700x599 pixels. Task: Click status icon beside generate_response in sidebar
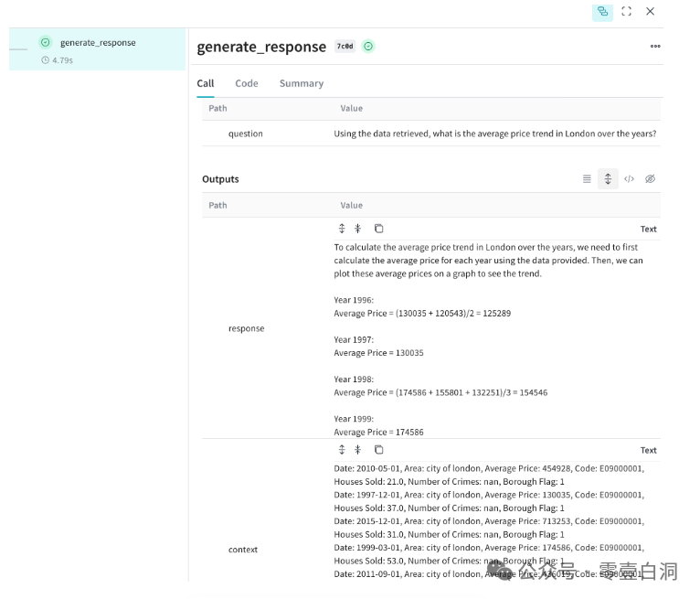[45, 42]
